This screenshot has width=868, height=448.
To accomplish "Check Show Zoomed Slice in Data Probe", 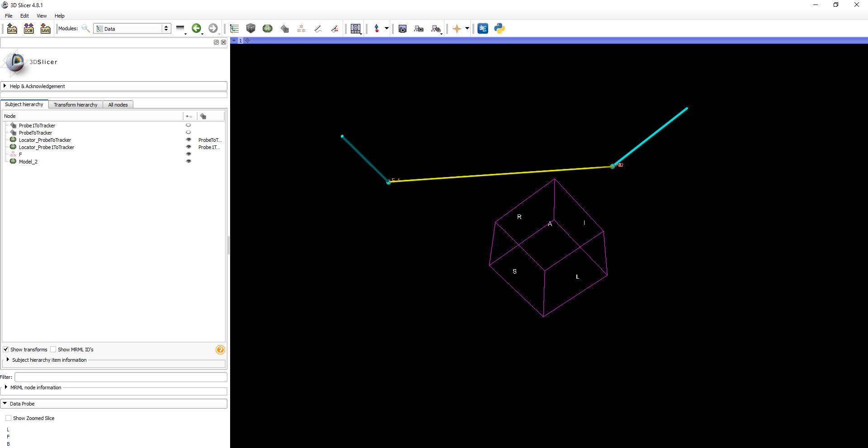I will tap(8, 418).
